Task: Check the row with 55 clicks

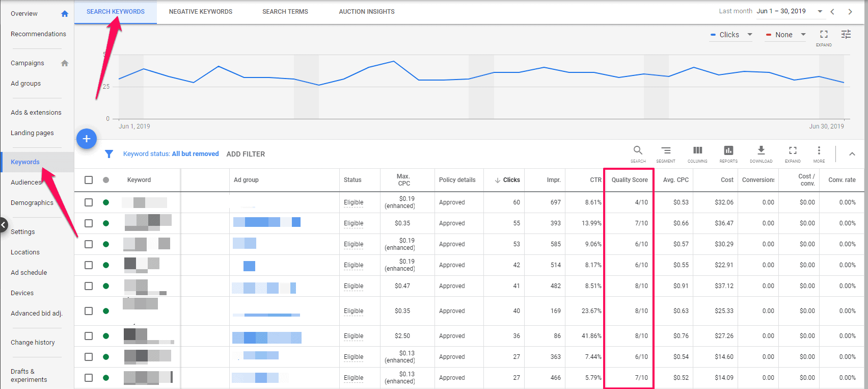Action: click(89, 223)
